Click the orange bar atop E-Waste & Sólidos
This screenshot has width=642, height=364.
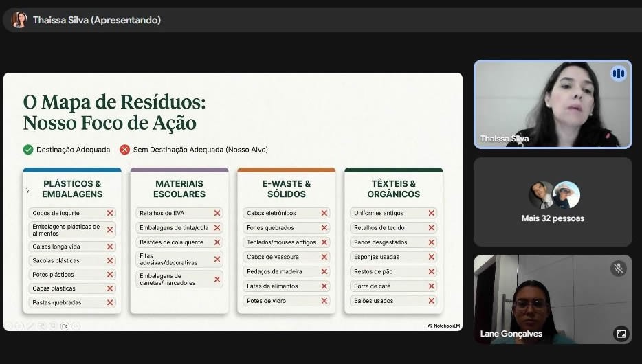(287, 170)
